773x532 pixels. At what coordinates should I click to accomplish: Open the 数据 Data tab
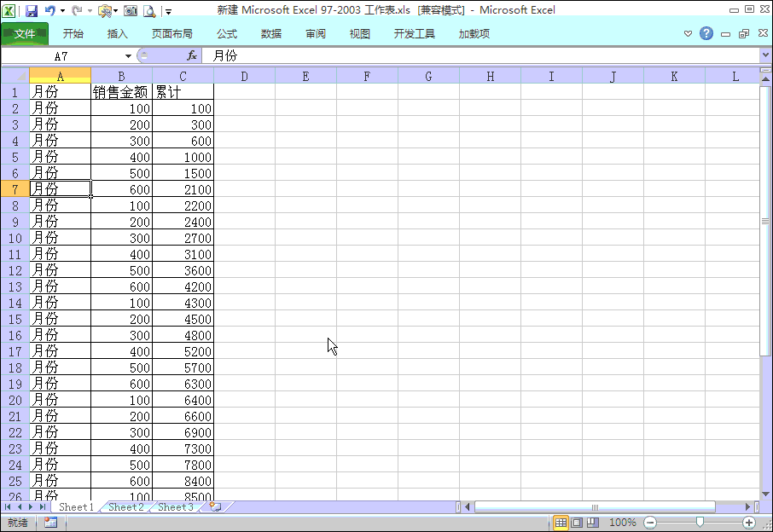pos(271,33)
